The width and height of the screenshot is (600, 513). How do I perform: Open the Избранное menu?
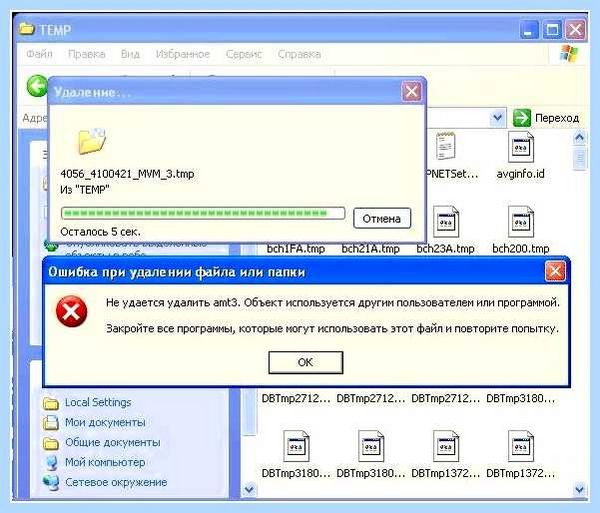click(x=183, y=54)
